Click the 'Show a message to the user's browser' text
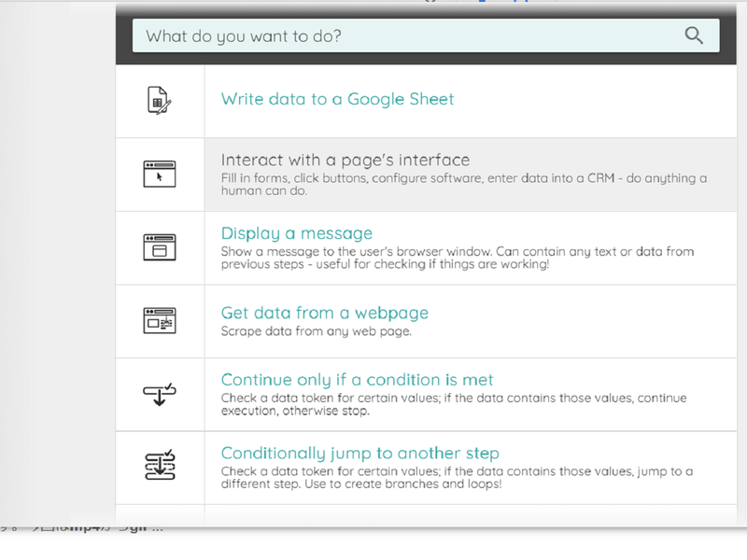The image size is (747, 560). (x=458, y=259)
